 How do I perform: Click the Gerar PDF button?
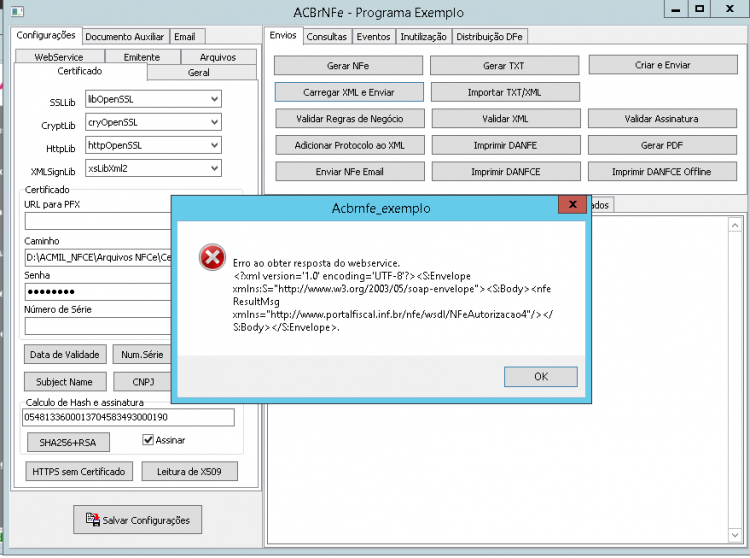point(662,145)
